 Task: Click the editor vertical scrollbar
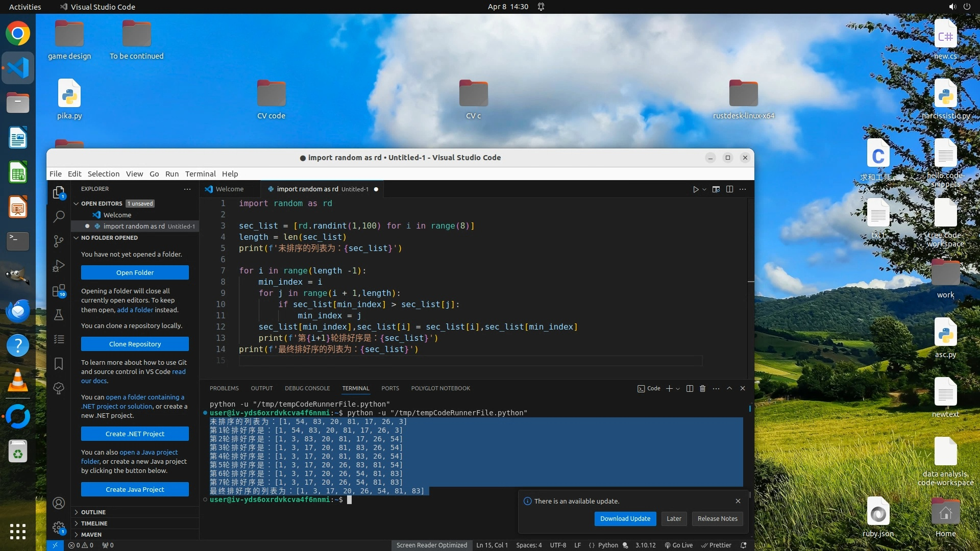(x=751, y=286)
